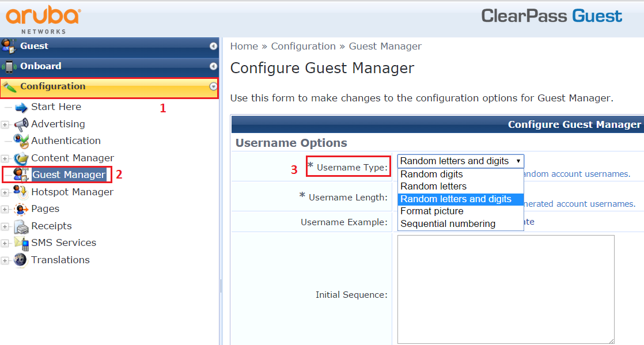Click the Initial Sequence resize handle
The image size is (644, 345).
click(611, 341)
